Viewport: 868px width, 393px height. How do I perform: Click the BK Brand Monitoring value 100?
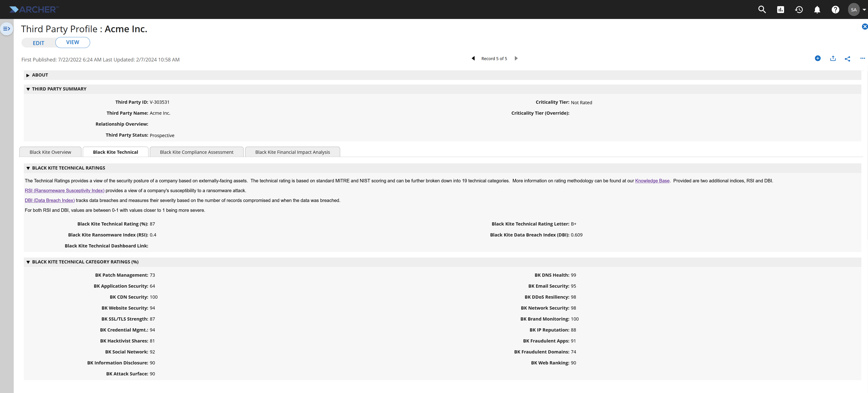575,319
